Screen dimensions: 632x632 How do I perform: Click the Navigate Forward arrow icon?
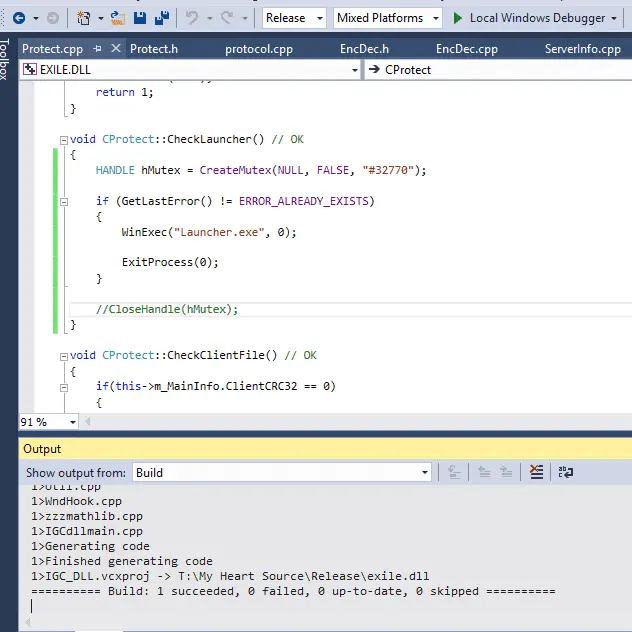tap(52, 18)
